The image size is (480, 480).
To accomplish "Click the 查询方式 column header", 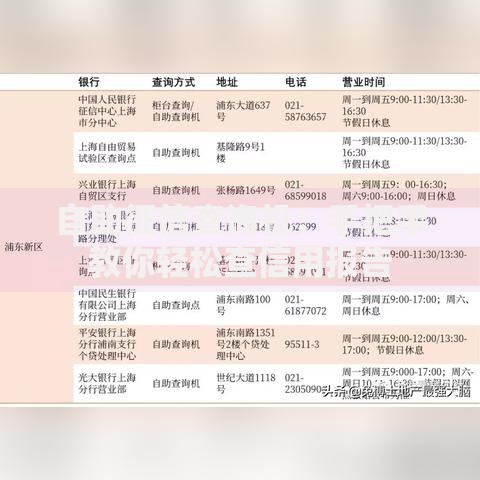I will (173, 82).
